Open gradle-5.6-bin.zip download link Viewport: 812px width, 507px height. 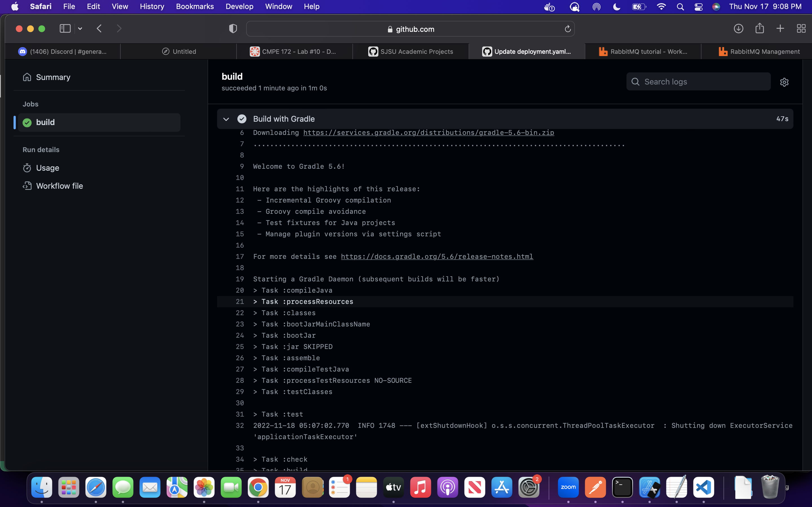click(x=429, y=133)
